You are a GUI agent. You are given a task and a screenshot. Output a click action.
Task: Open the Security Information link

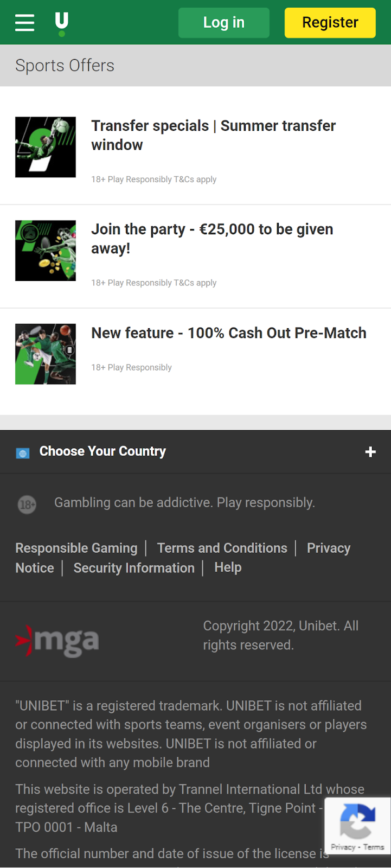[x=134, y=568]
